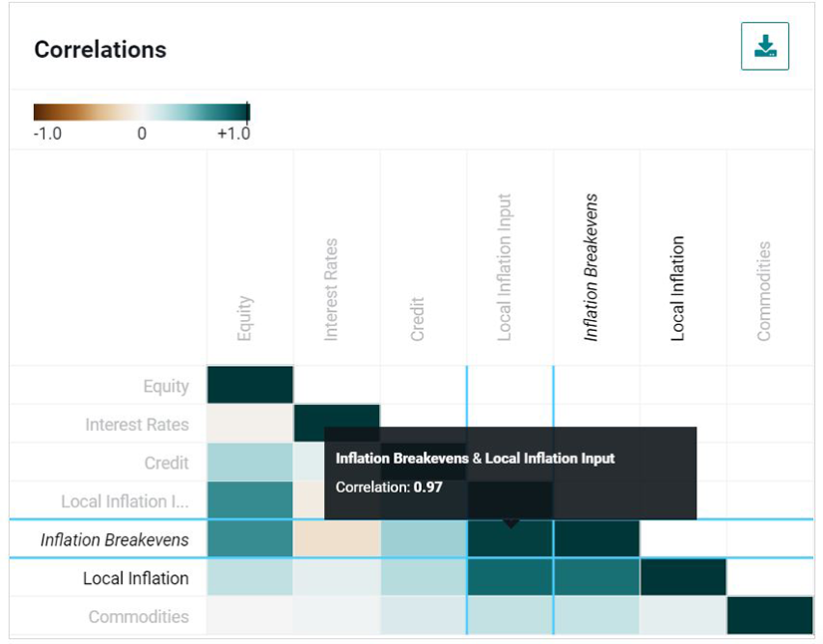Image resolution: width=823 pixels, height=644 pixels.
Task: Click the Equity column header
Action: pyautogui.click(x=245, y=318)
